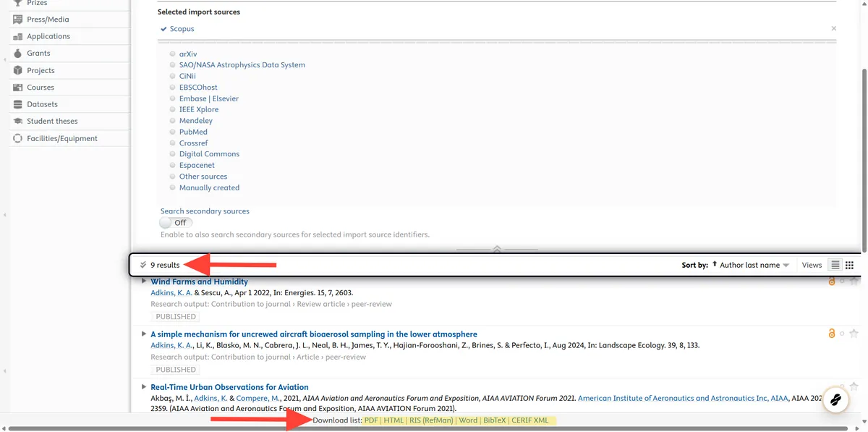
Task: Download the list as CERIF XML
Action: click(530, 420)
